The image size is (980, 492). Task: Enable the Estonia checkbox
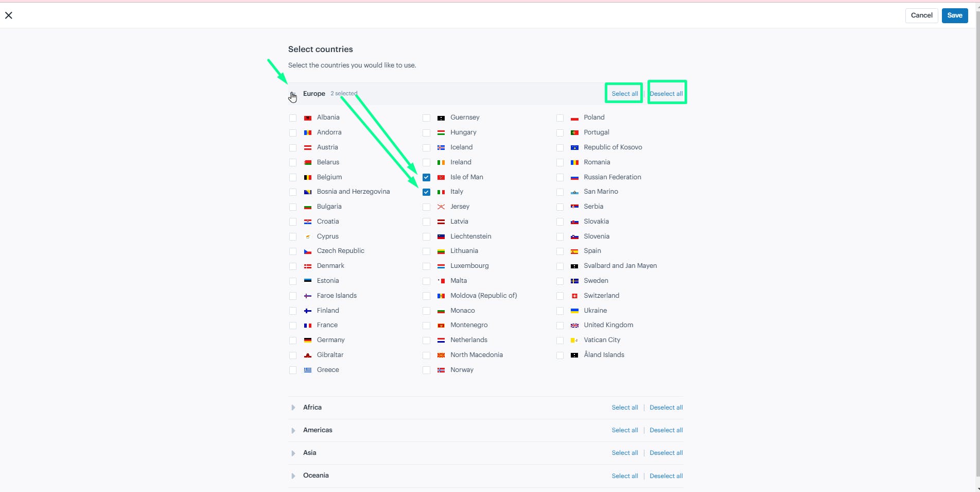[293, 281]
